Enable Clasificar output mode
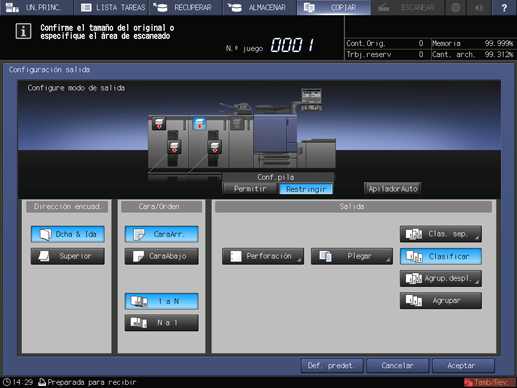The image size is (517, 388). click(441, 256)
